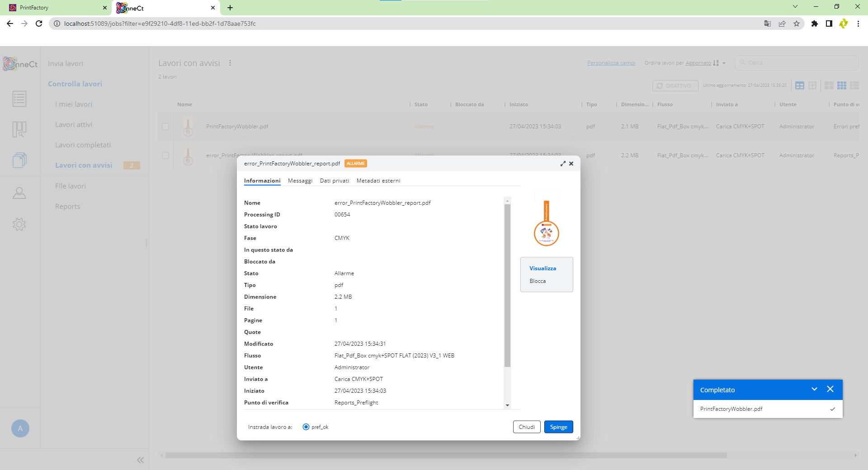The width and height of the screenshot is (868, 470).
Task: Select checkbox for error_PrintFactoryWobbler_report row
Action: coord(165,155)
